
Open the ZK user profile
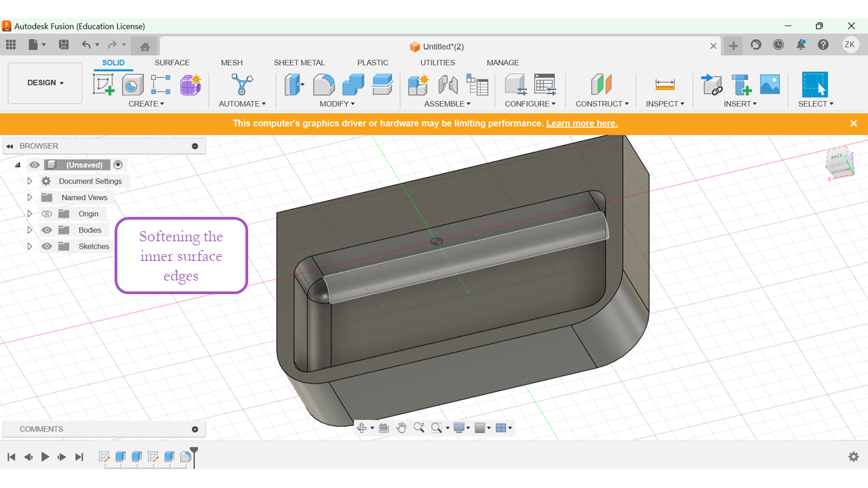click(x=850, y=45)
